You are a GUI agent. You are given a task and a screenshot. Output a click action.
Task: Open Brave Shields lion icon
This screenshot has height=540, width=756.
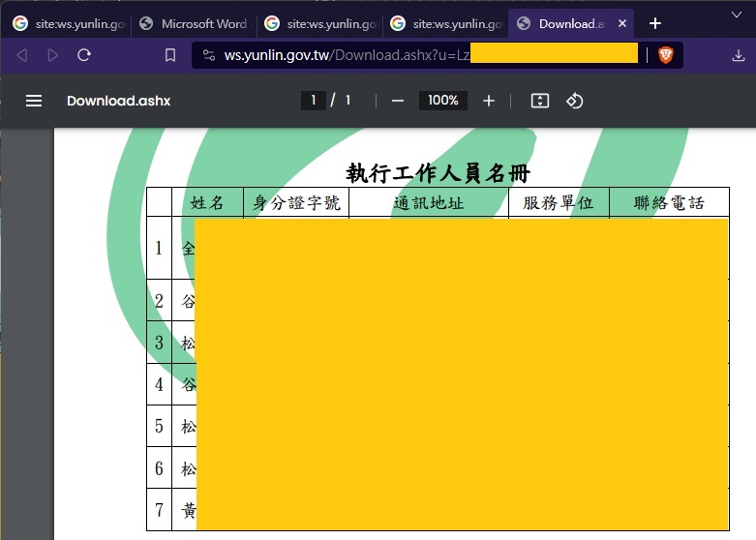[666, 55]
